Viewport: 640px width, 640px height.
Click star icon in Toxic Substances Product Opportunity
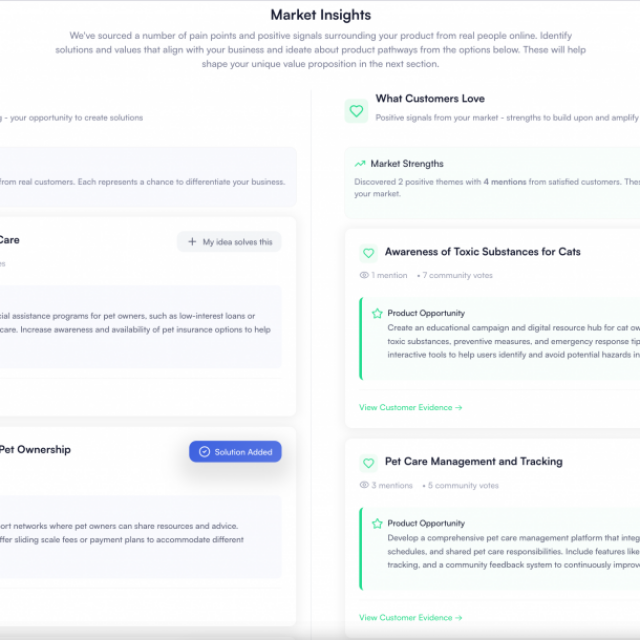377,313
